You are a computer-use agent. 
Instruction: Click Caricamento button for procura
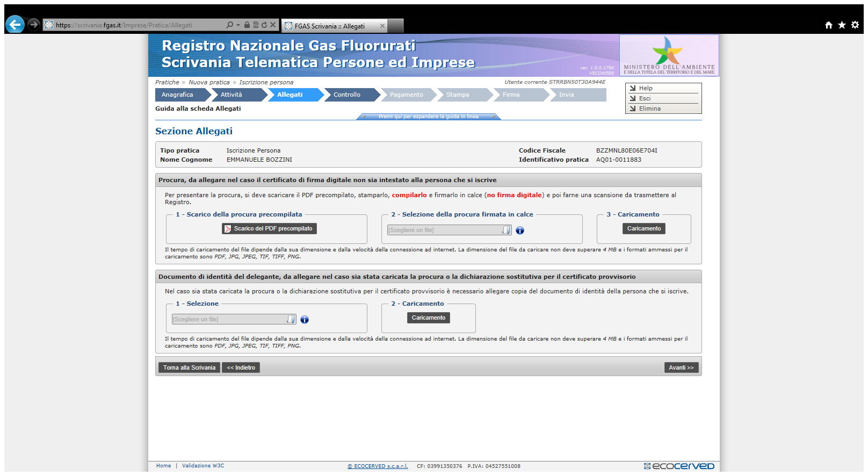[644, 228]
